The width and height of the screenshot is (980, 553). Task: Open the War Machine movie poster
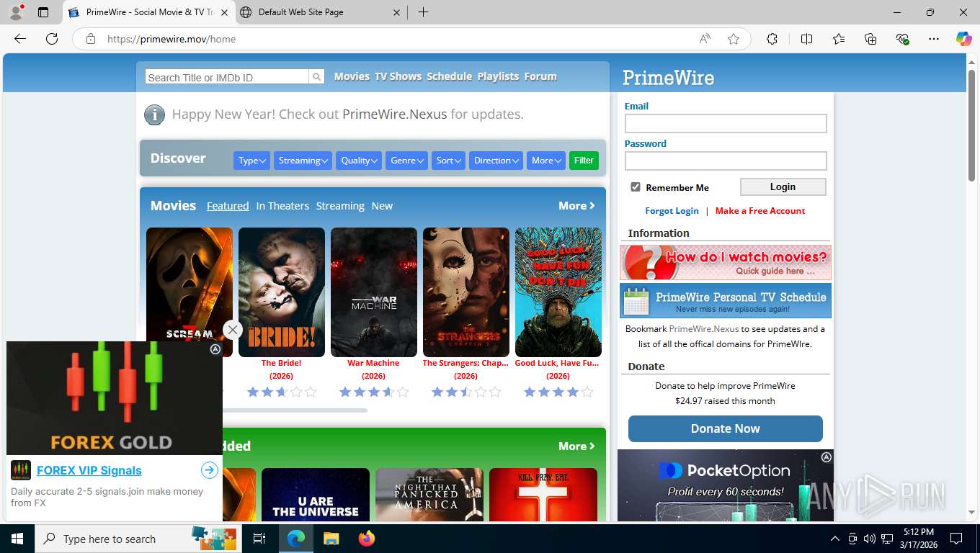coord(374,292)
